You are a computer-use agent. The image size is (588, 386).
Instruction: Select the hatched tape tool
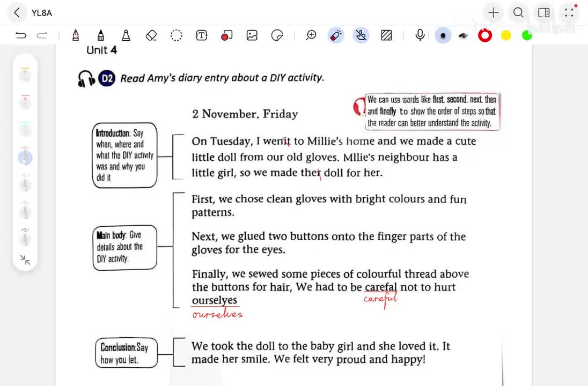(386, 35)
